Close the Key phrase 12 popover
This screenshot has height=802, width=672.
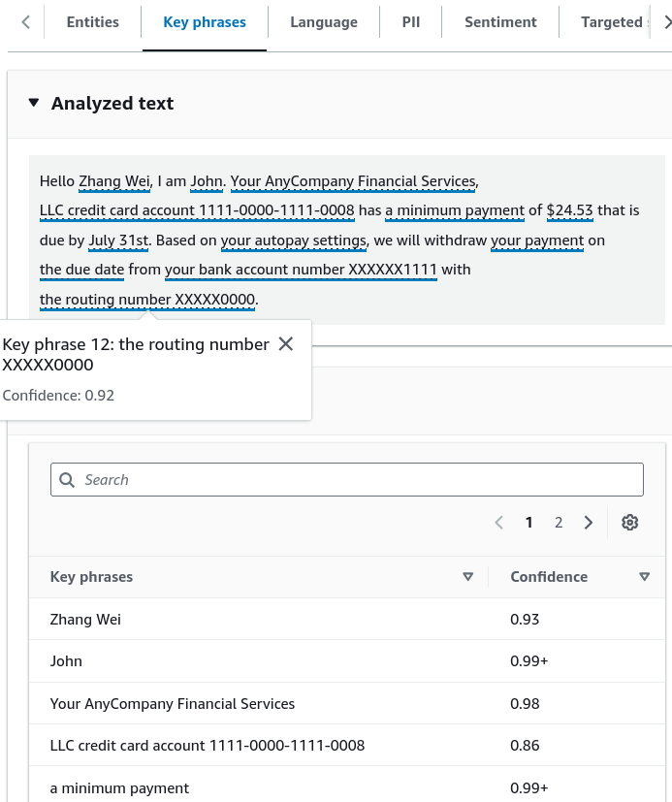pos(286,344)
